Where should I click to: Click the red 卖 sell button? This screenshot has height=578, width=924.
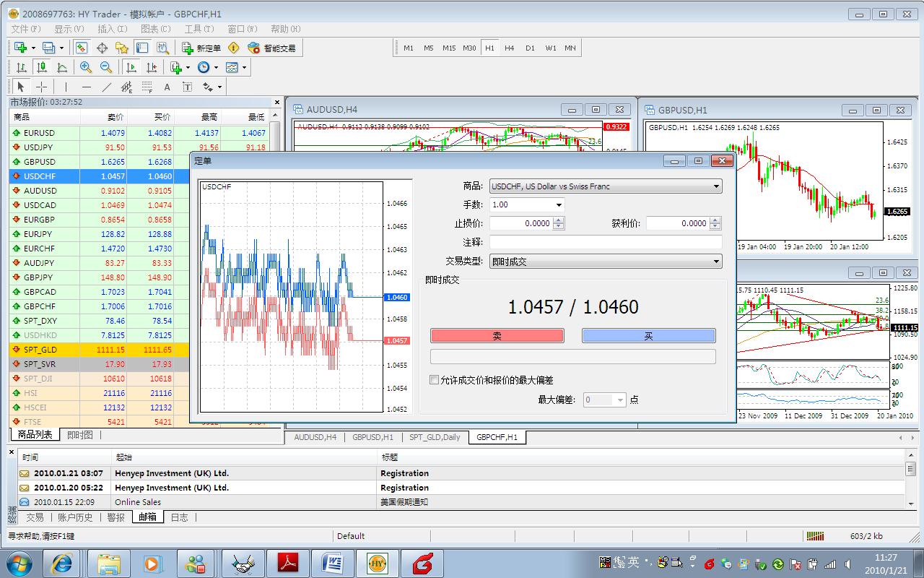point(497,336)
